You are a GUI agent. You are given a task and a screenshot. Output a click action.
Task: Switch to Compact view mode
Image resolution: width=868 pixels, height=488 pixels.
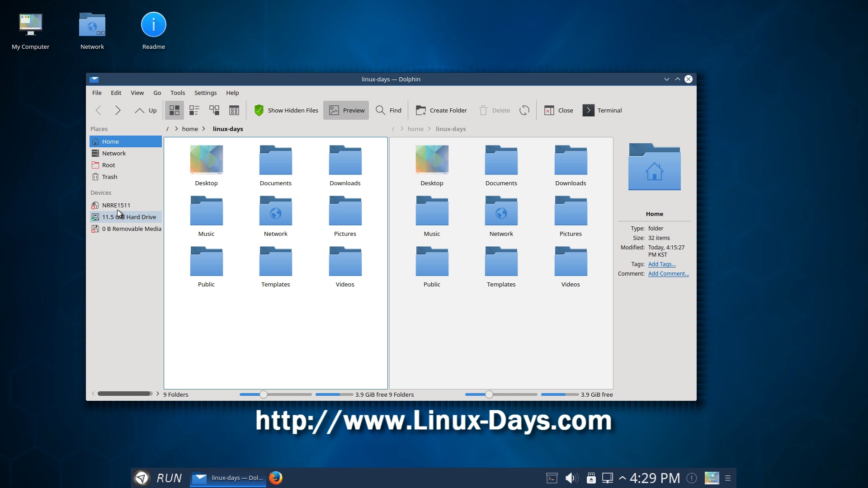coord(194,110)
